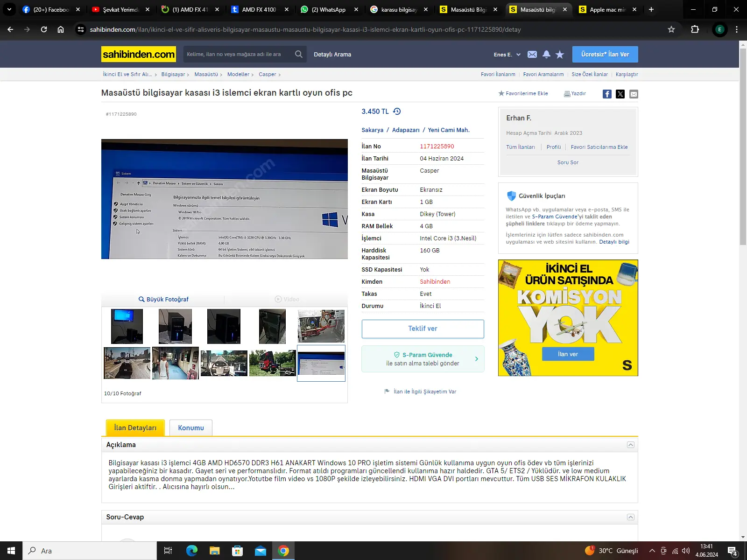Image resolution: width=747 pixels, height=560 pixels.
Task: Reload the page
Action: click(x=44, y=29)
